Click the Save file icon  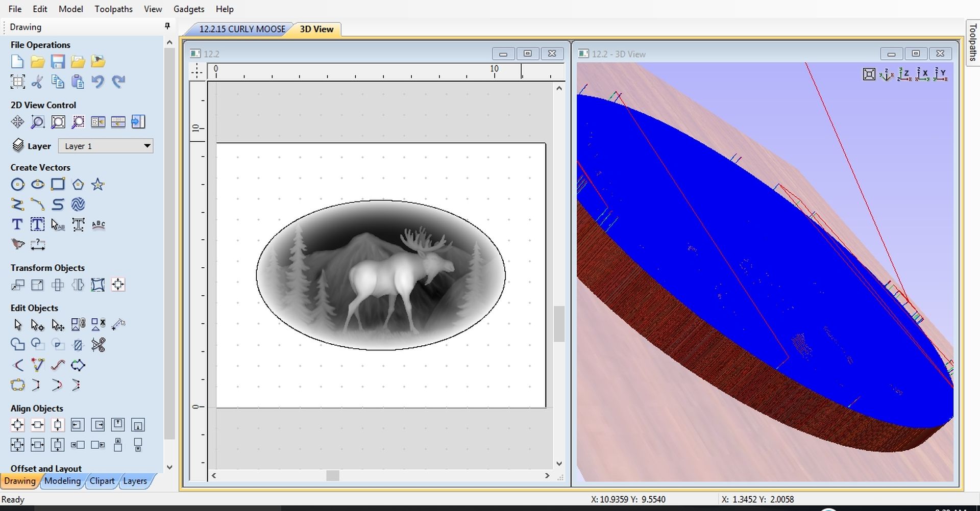(x=58, y=62)
